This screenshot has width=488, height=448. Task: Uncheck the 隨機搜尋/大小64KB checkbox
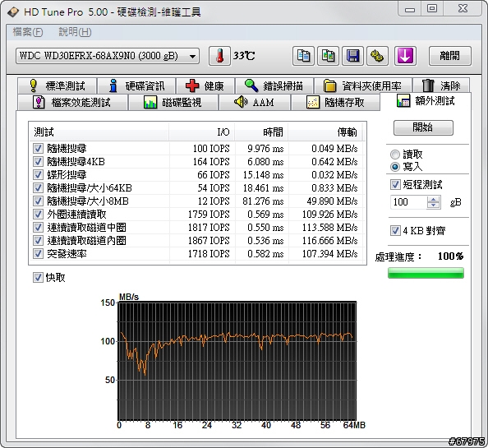coord(38,187)
